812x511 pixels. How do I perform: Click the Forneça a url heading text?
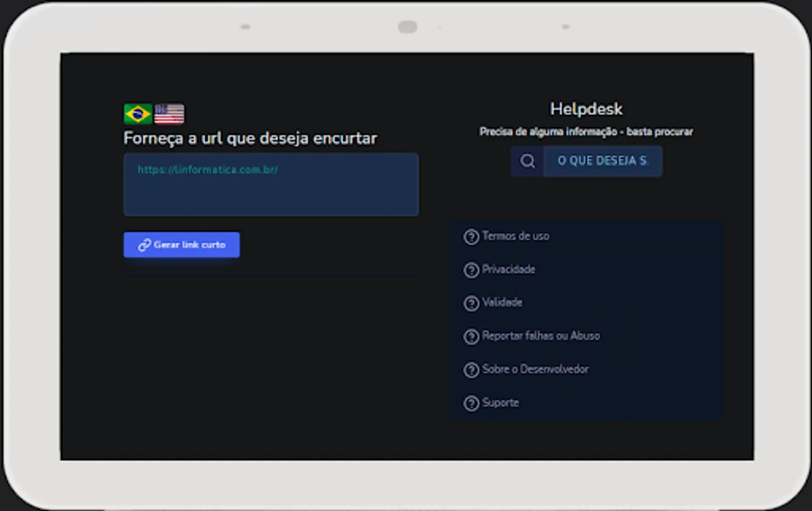click(250, 139)
